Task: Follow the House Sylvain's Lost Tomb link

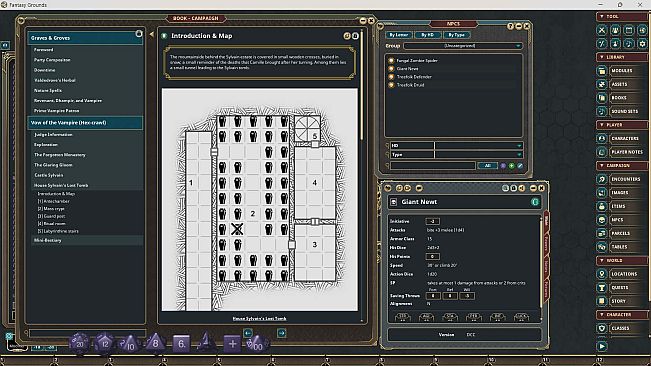Action: click(259, 319)
